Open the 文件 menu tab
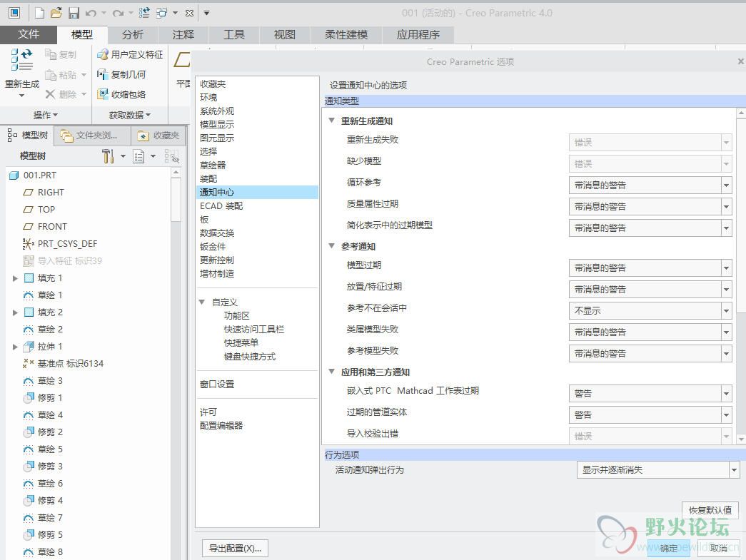The width and height of the screenshot is (746, 560). [x=29, y=35]
